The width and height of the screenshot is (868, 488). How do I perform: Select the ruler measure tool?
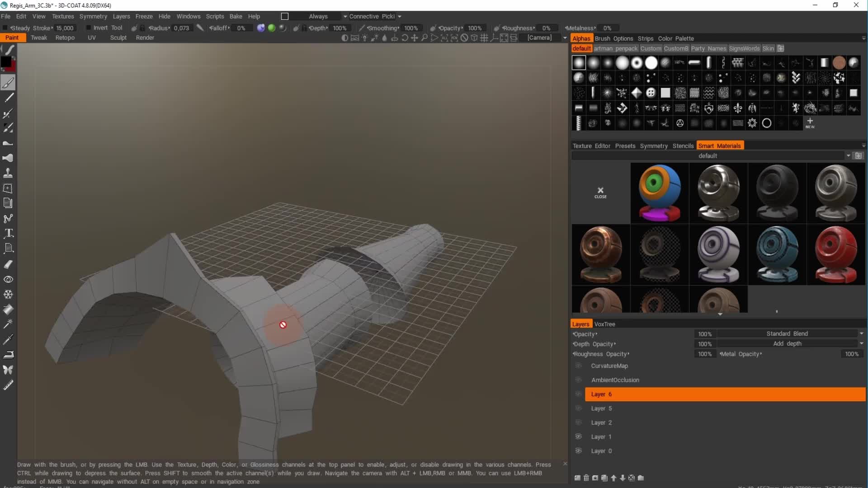click(8, 385)
